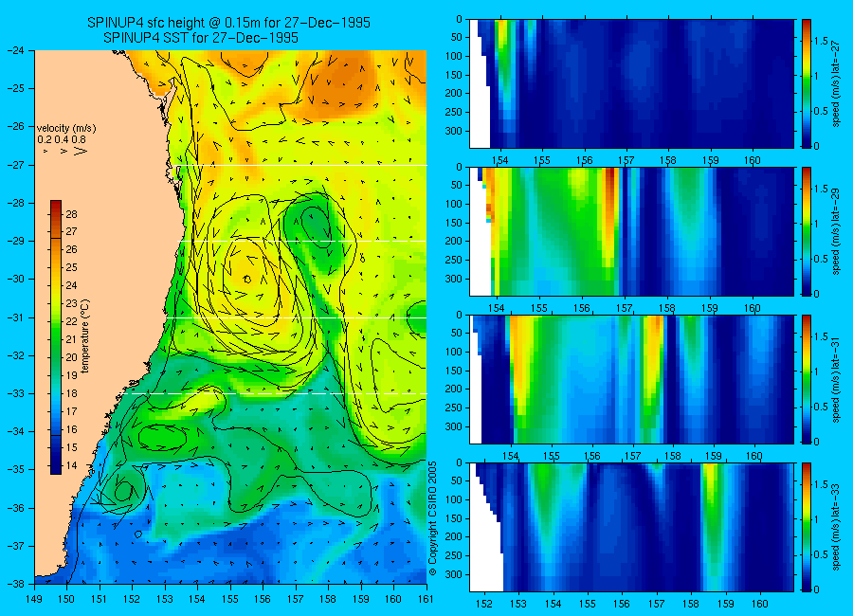
Task: Click the -38 latitude tick on the map axis
Action: coord(16,584)
